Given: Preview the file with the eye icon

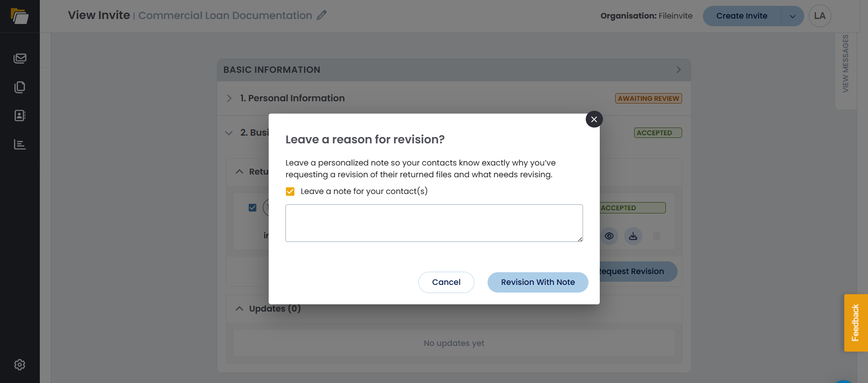Looking at the screenshot, I should (x=609, y=236).
